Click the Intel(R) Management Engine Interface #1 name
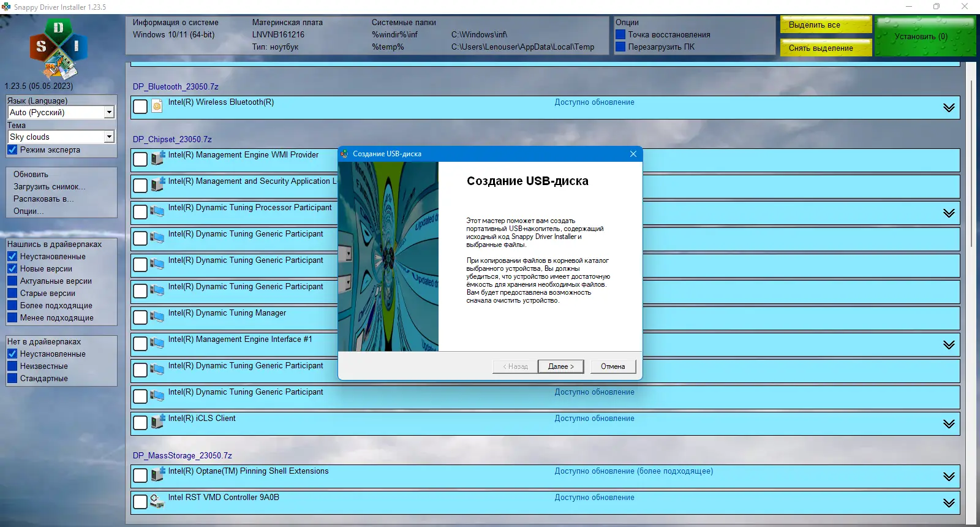Viewport: 980px width, 527px height. tap(240, 339)
